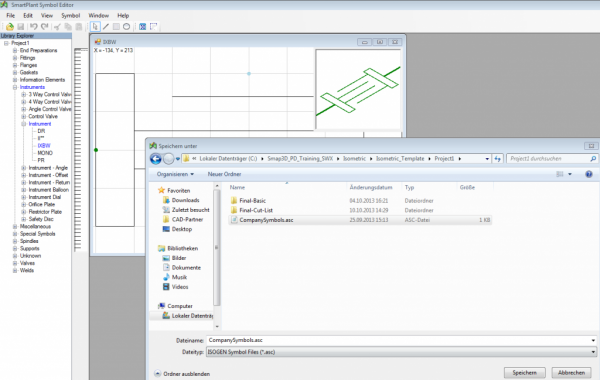Expand the Valves tree node
Screen dimensions: 600x380
(x=15, y=263)
